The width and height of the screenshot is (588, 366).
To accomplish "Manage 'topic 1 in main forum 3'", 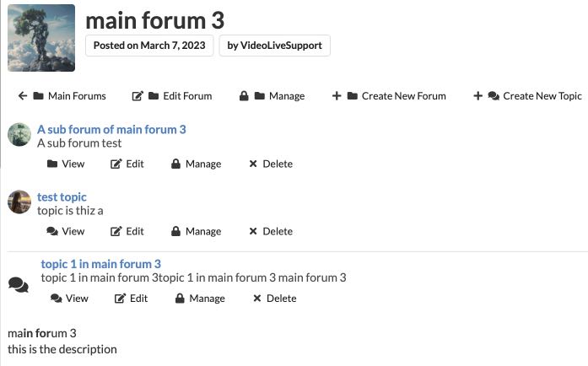I will 200,299.
